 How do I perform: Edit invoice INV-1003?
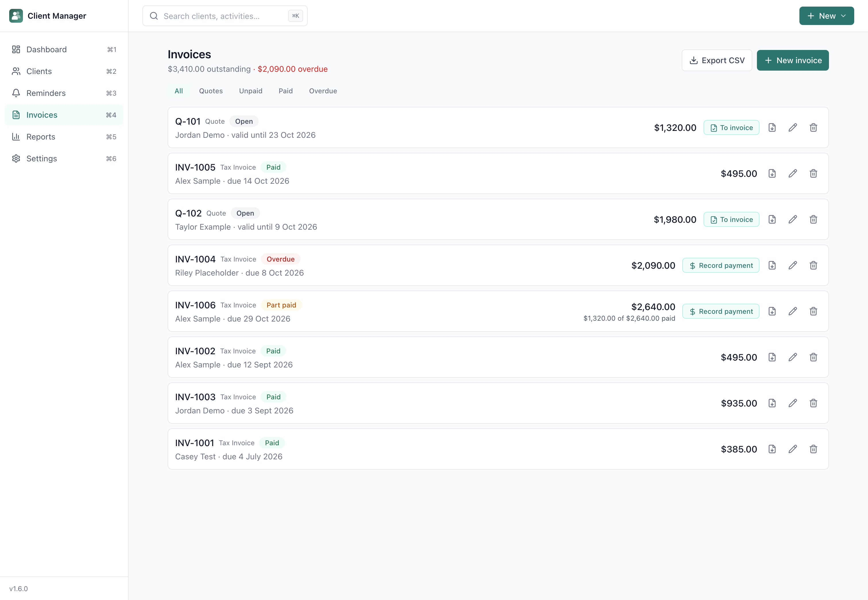click(x=793, y=403)
